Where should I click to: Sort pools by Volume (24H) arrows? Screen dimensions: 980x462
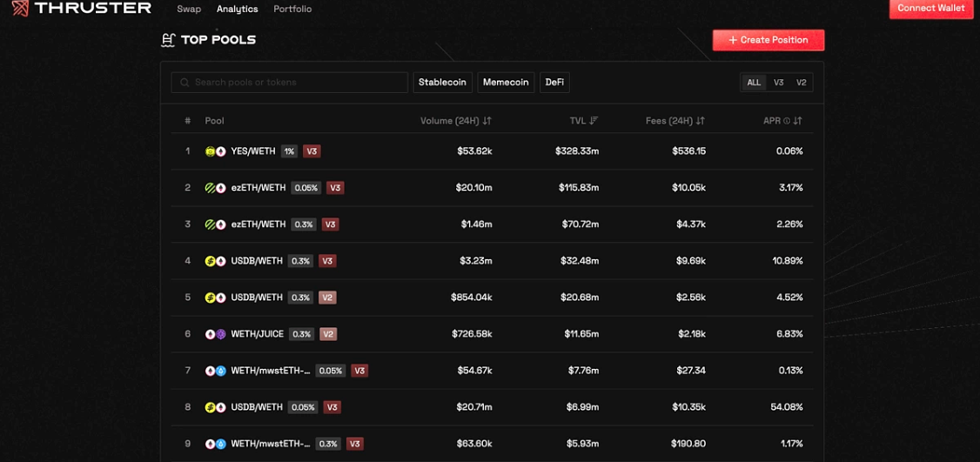click(x=487, y=121)
